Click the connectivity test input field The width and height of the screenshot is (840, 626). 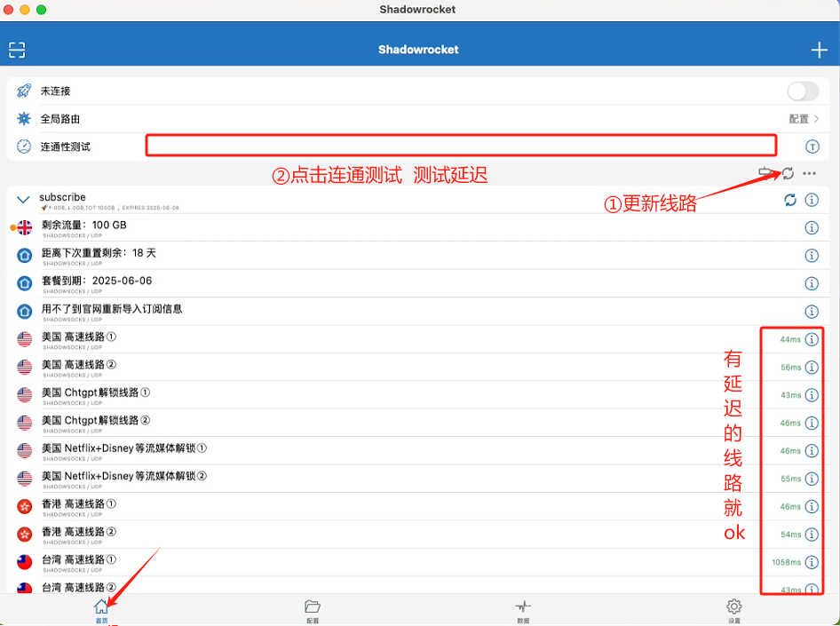pyautogui.click(x=461, y=146)
